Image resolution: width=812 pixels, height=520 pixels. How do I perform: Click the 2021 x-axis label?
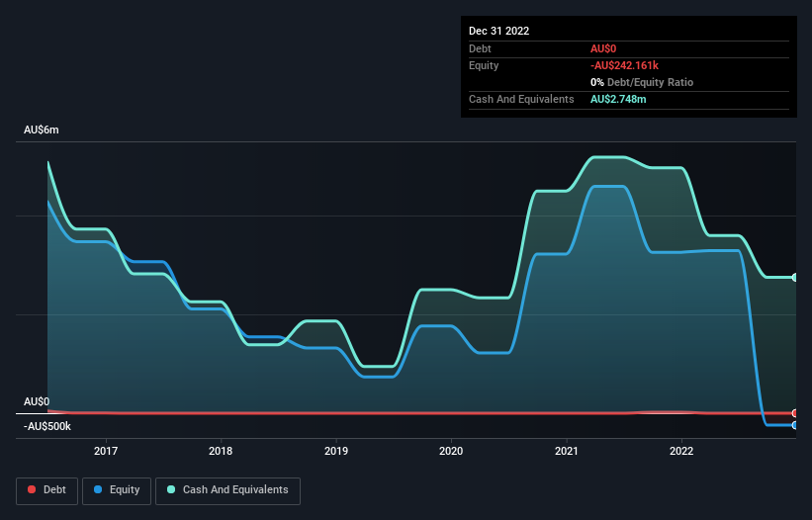pyautogui.click(x=567, y=451)
